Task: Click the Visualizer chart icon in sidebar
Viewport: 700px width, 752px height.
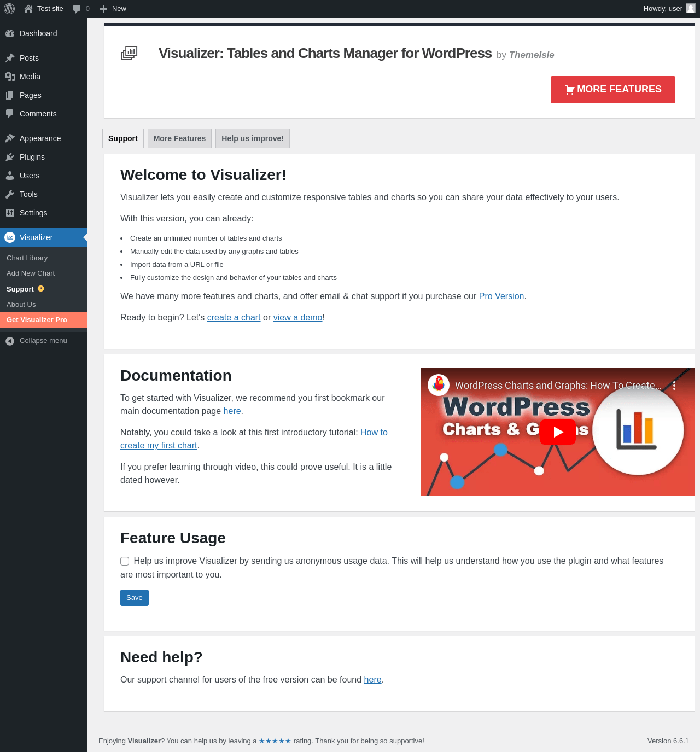Action: pos(10,237)
